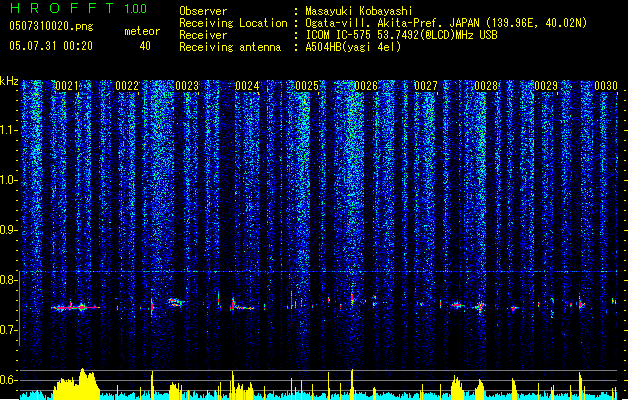The image size is (629, 400).
Task: Click the 0026 time marker
Action: (x=366, y=86)
